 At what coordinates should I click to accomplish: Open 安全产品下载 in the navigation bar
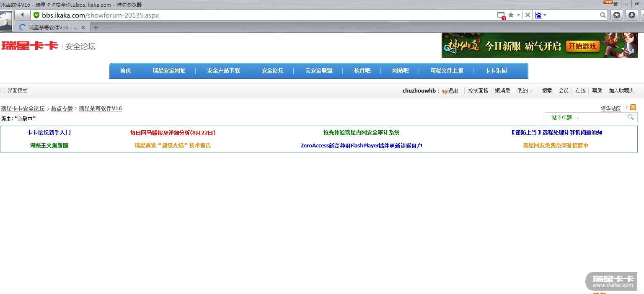(x=223, y=70)
